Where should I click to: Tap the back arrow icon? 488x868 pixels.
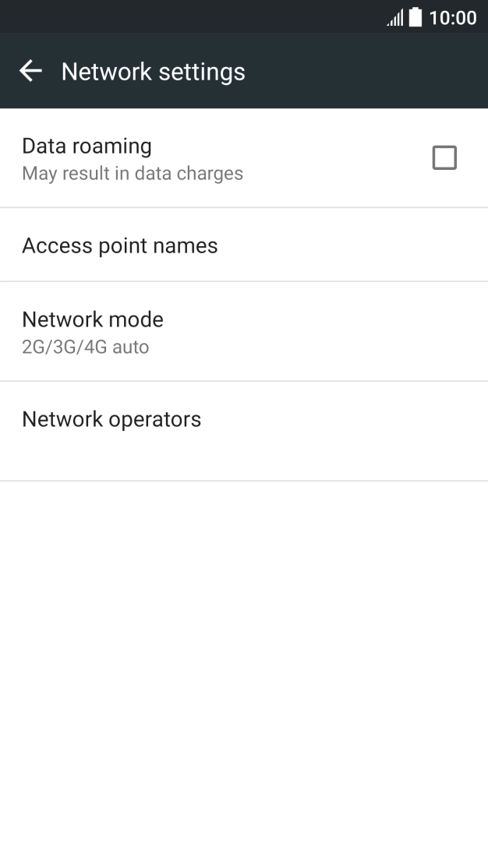coord(30,71)
